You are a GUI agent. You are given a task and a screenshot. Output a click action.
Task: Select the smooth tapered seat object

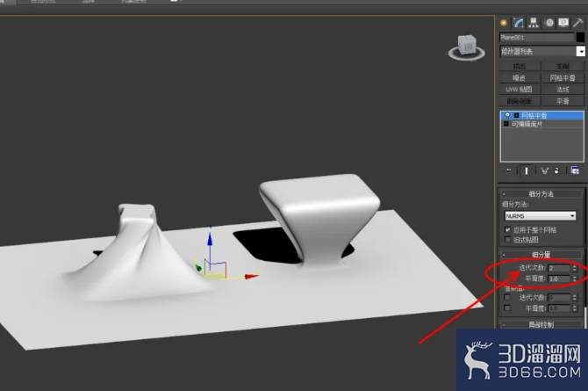click(319, 218)
